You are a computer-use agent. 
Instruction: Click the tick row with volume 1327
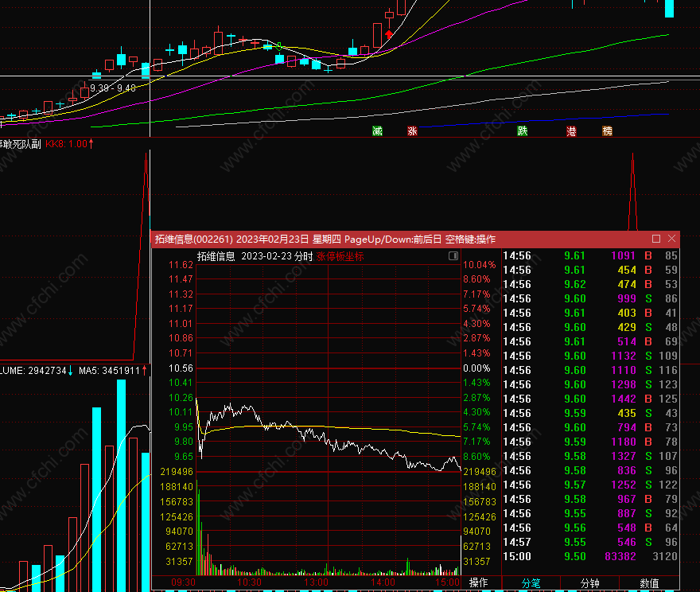pos(590,456)
